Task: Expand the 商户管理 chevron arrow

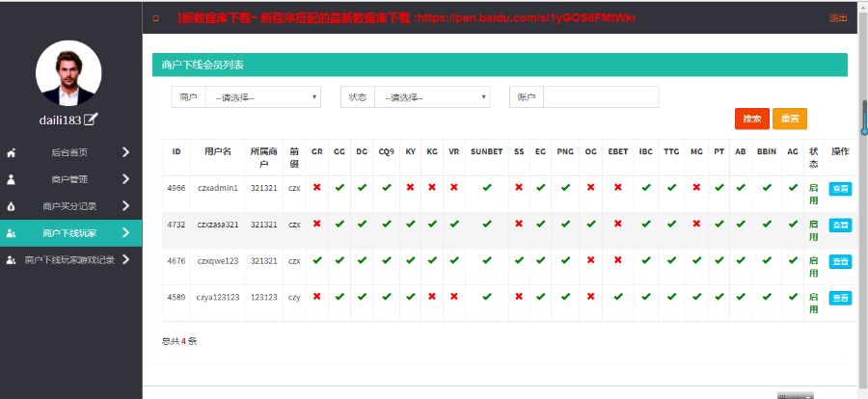Action: 125,179
